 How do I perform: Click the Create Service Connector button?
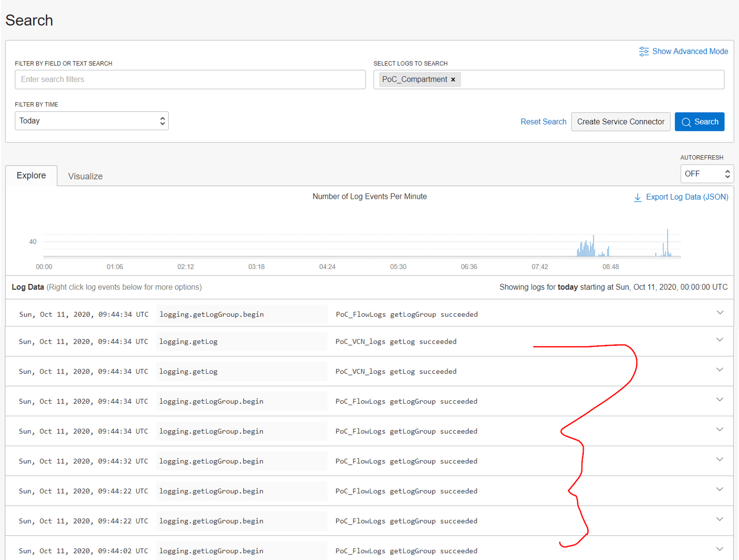tap(621, 122)
